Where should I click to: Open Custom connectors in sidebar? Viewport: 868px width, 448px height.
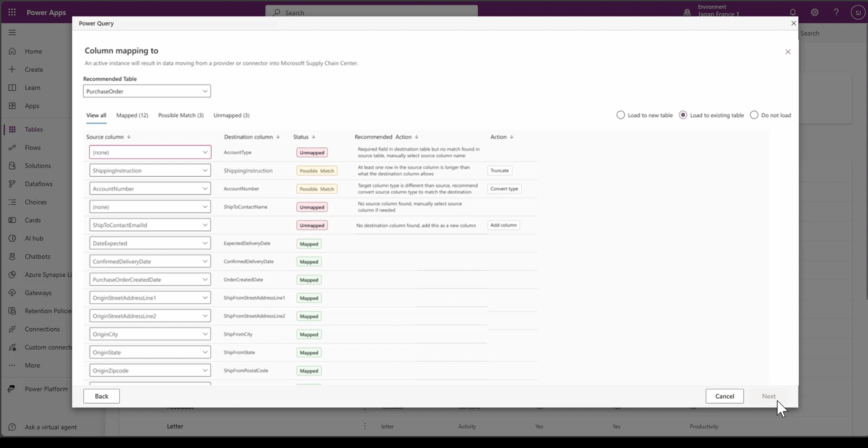click(x=48, y=347)
